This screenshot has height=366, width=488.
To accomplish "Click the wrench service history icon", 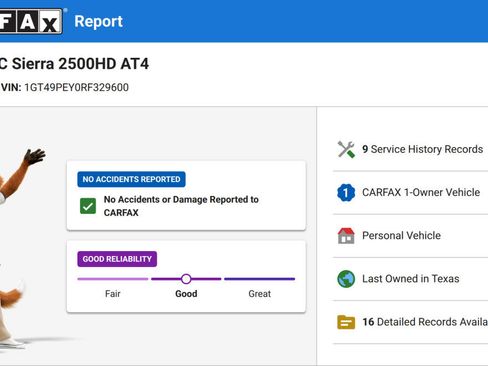I will pyautogui.click(x=346, y=149).
